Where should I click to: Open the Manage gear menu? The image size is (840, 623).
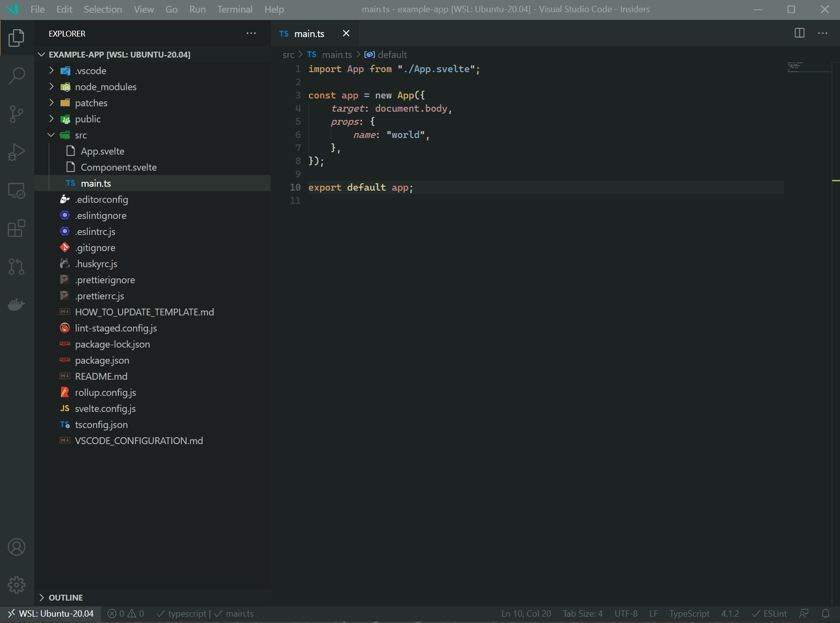[x=17, y=585]
